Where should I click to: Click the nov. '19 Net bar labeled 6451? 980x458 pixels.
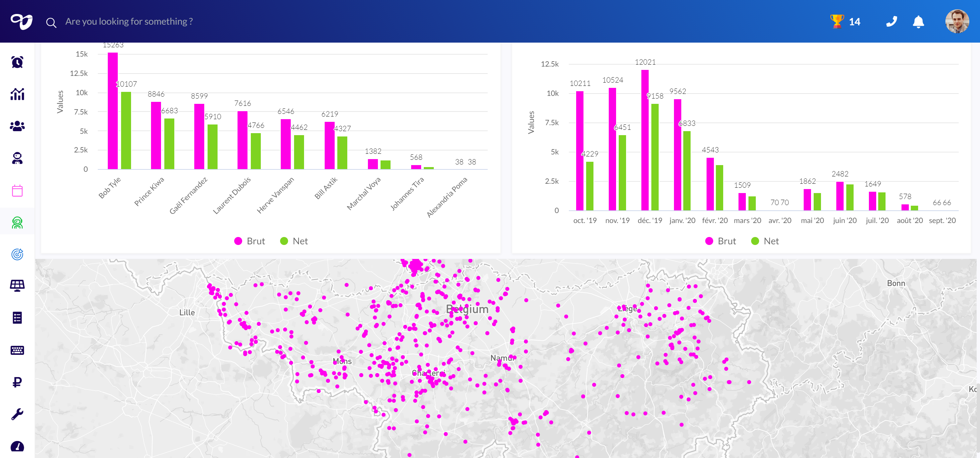[622, 172]
